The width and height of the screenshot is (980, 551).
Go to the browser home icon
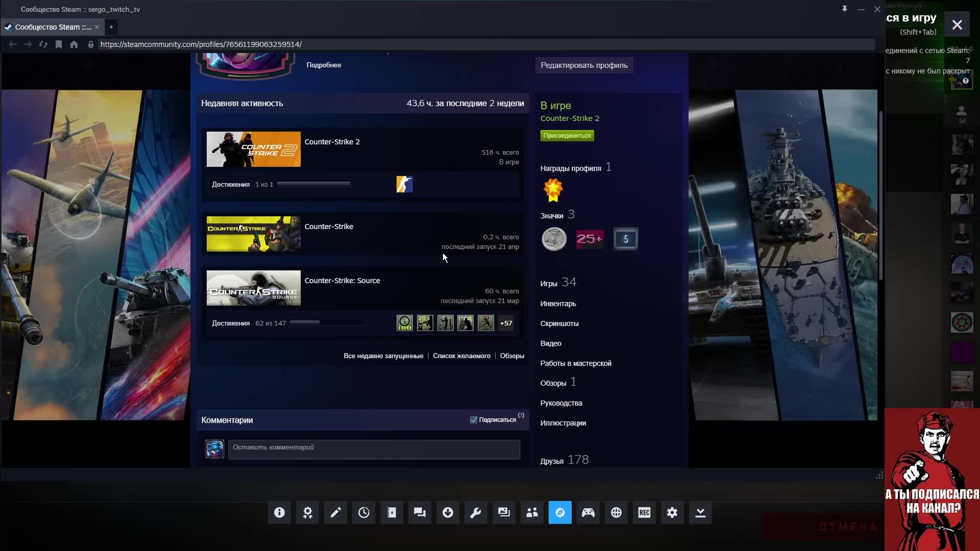click(x=74, y=44)
